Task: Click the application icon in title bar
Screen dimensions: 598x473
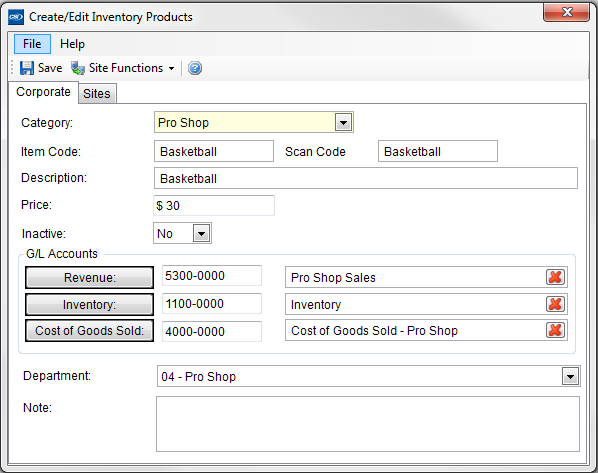Action: (x=16, y=17)
